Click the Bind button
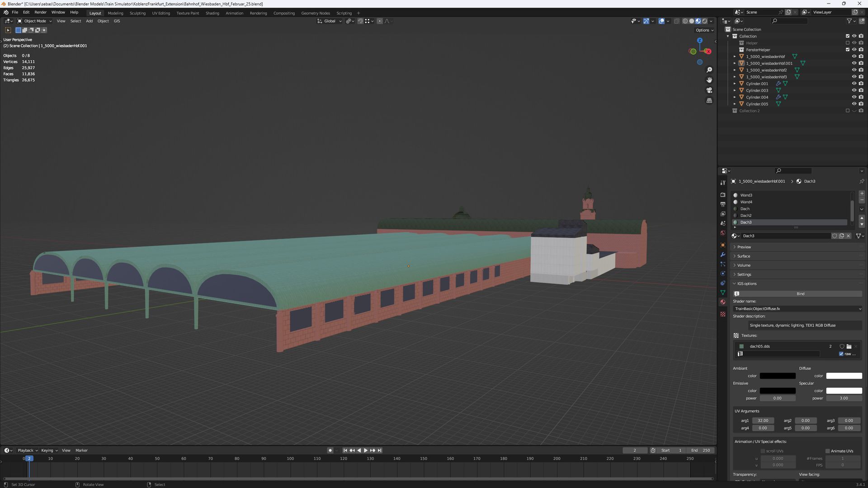The height and width of the screenshot is (488, 868). [800, 294]
